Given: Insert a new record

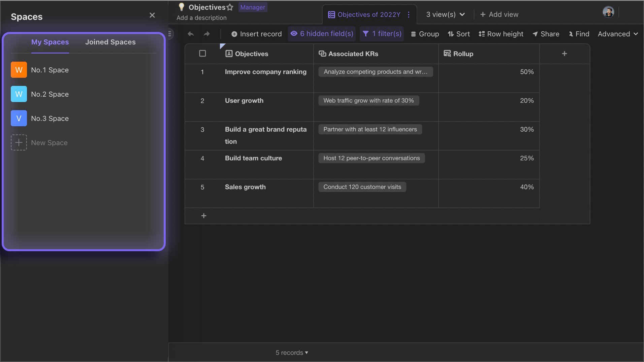Looking at the screenshot, I should pyautogui.click(x=256, y=34).
